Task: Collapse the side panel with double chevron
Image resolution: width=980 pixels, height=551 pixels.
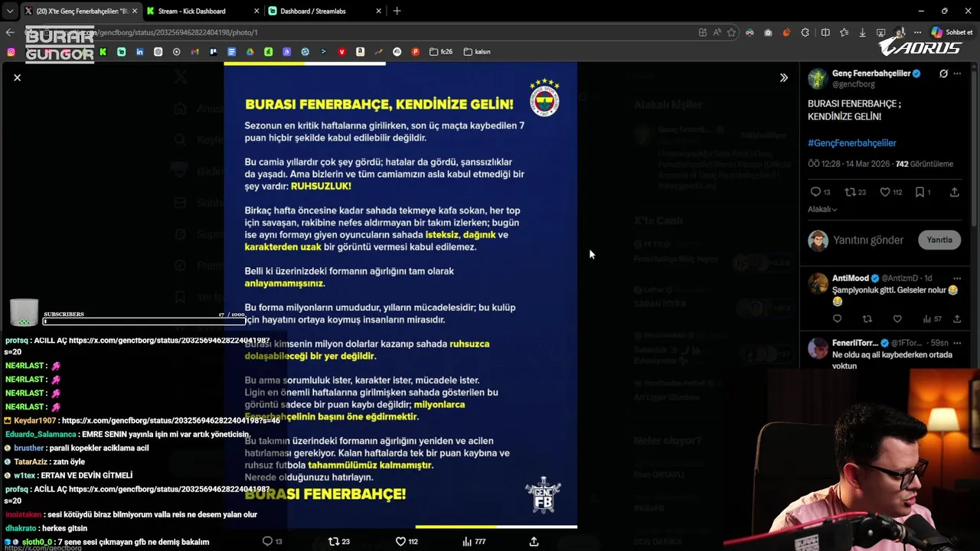Action: [x=783, y=77]
